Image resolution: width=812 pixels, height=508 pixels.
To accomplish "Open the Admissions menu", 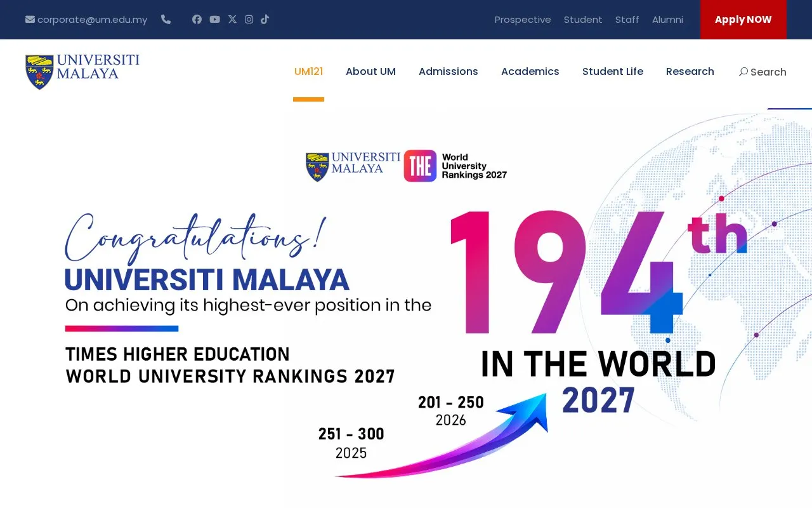I will pyautogui.click(x=449, y=71).
